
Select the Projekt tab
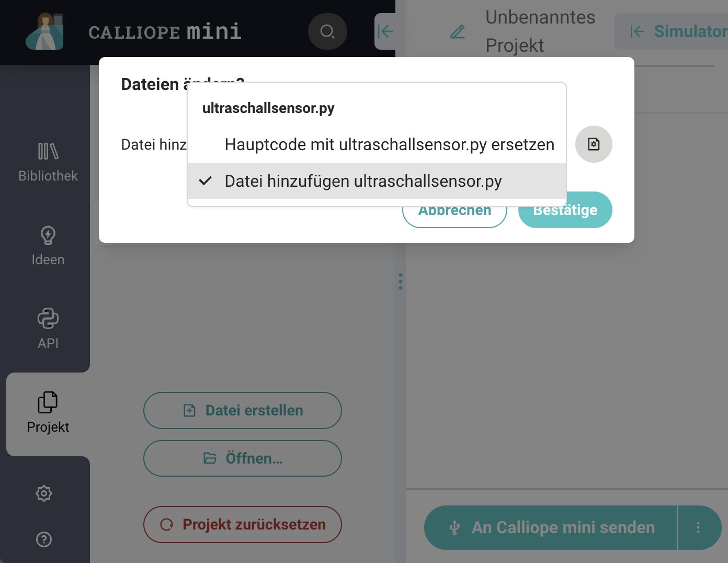[48, 413]
